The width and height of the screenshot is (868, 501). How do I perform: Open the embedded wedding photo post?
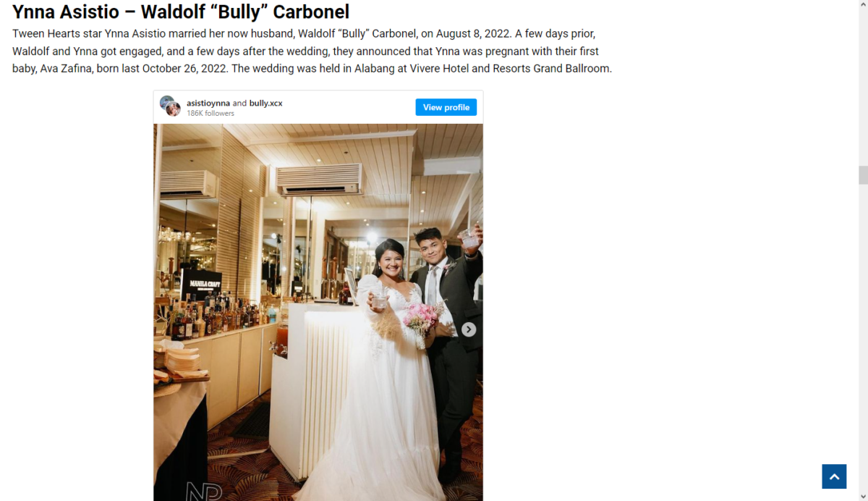point(318,312)
